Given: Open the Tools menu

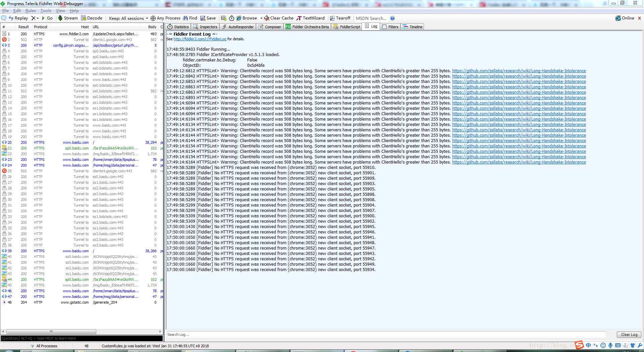Looking at the screenshot, I should [x=46, y=11].
